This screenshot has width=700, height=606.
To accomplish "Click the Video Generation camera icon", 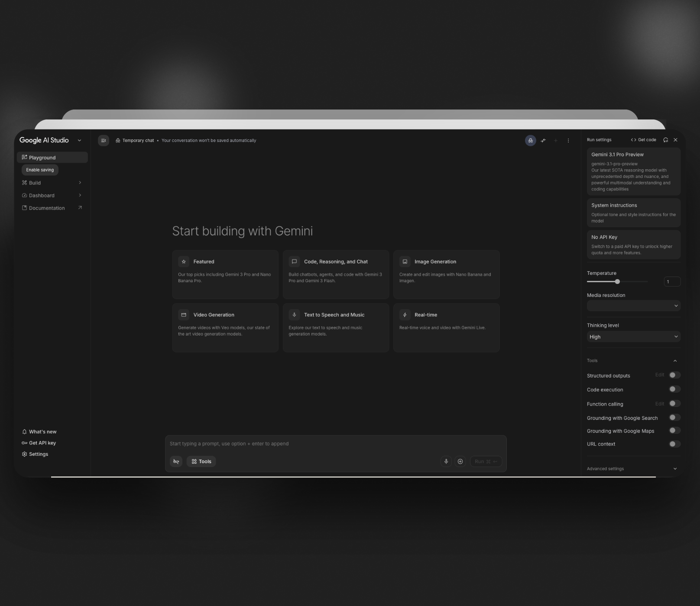I will pyautogui.click(x=184, y=315).
